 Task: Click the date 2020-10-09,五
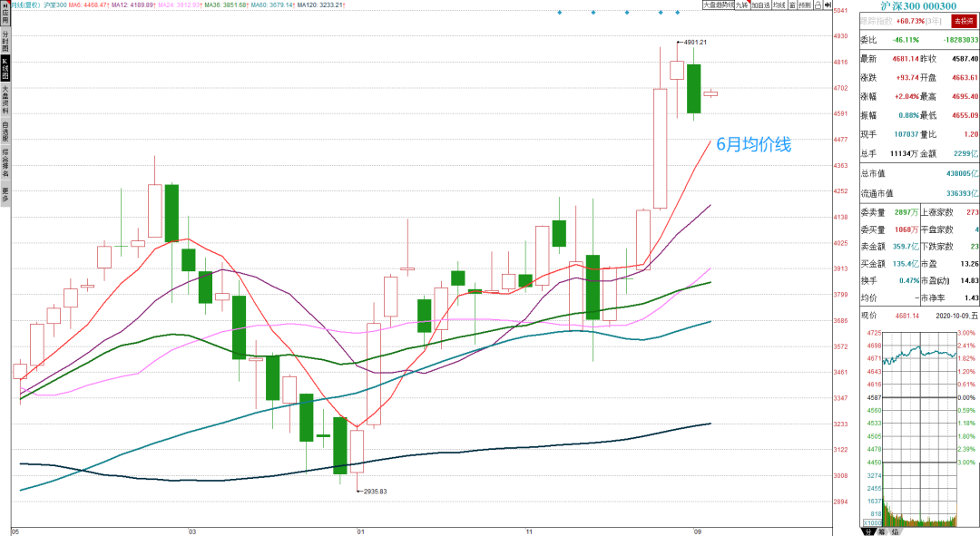coord(956,316)
